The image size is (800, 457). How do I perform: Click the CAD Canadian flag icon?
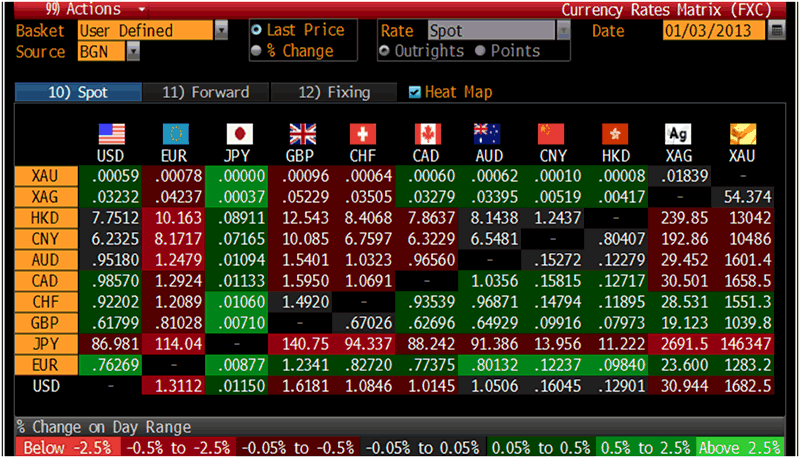[x=427, y=135]
